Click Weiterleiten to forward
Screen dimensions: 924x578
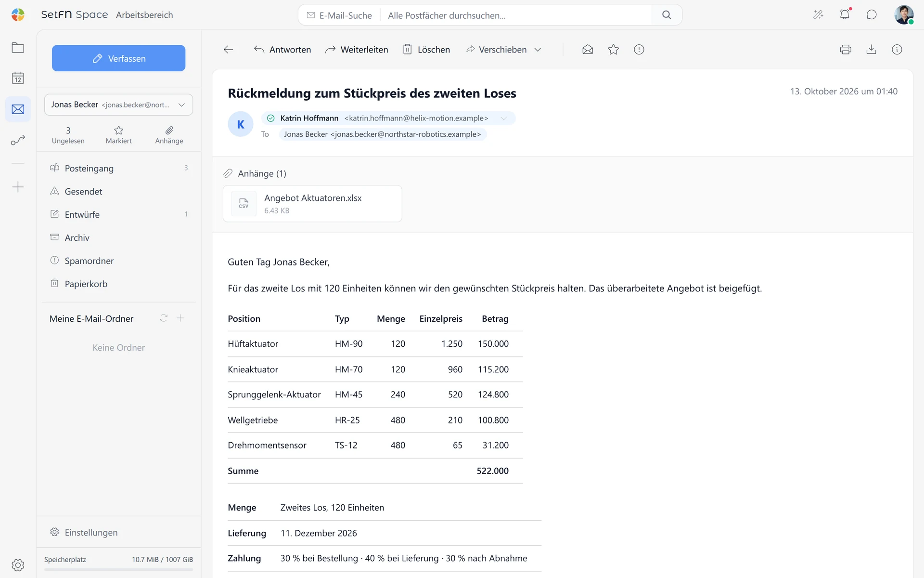pos(357,50)
